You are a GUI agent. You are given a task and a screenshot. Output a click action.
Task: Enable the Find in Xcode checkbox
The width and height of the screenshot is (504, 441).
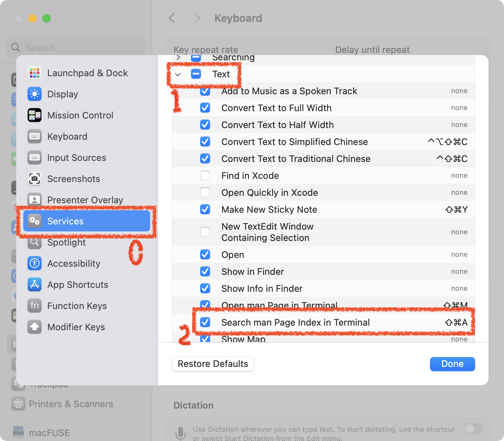(205, 176)
